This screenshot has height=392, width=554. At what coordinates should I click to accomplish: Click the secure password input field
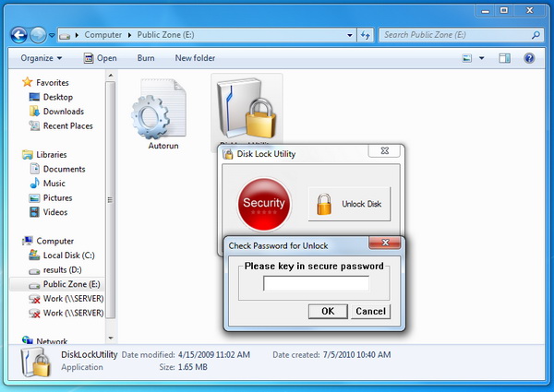[x=316, y=284]
